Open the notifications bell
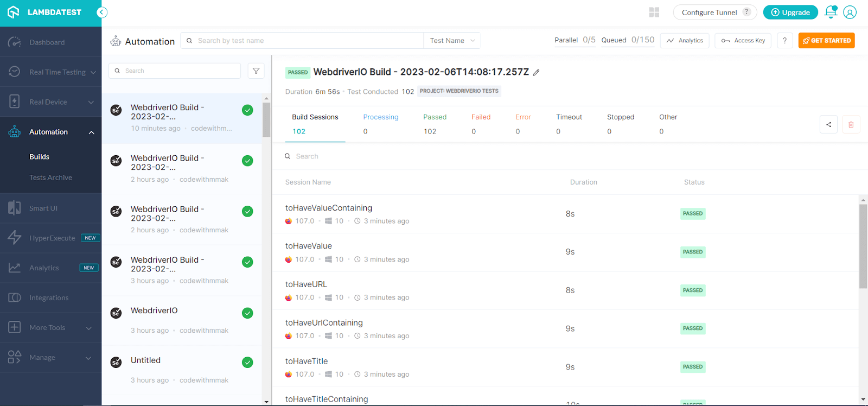 point(831,12)
